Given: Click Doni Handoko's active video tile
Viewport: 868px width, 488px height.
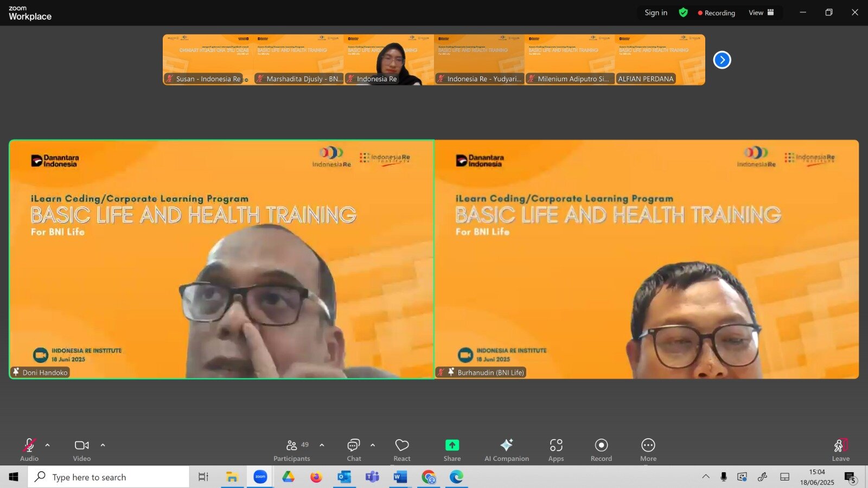Looking at the screenshot, I should tap(221, 259).
